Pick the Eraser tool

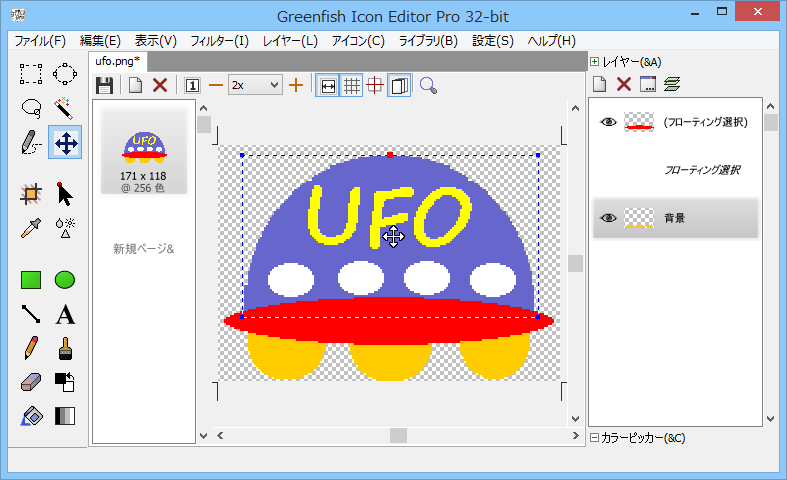(31, 382)
